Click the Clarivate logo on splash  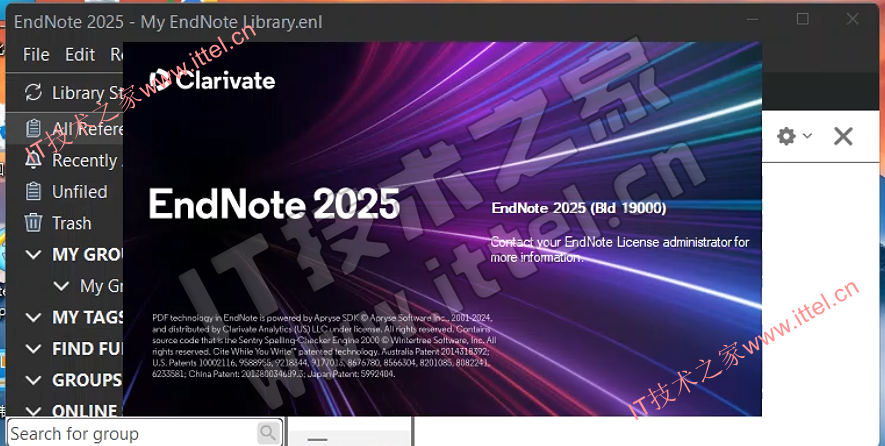[x=213, y=80]
